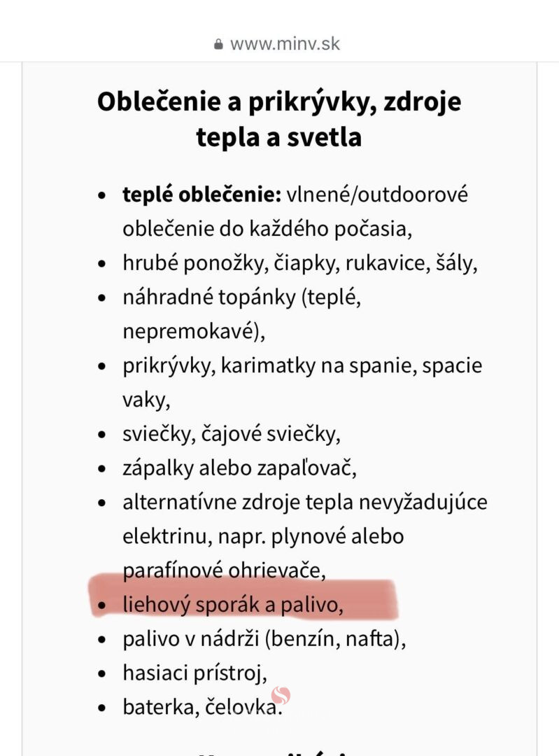Click the padlock icon in the address bar
The image size is (559, 756).
click(x=219, y=44)
